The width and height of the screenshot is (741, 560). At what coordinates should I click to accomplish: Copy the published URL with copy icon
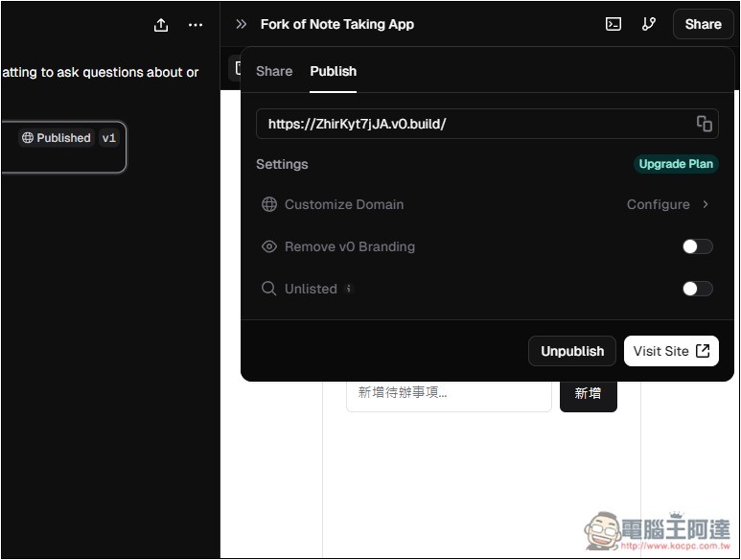[705, 124]
